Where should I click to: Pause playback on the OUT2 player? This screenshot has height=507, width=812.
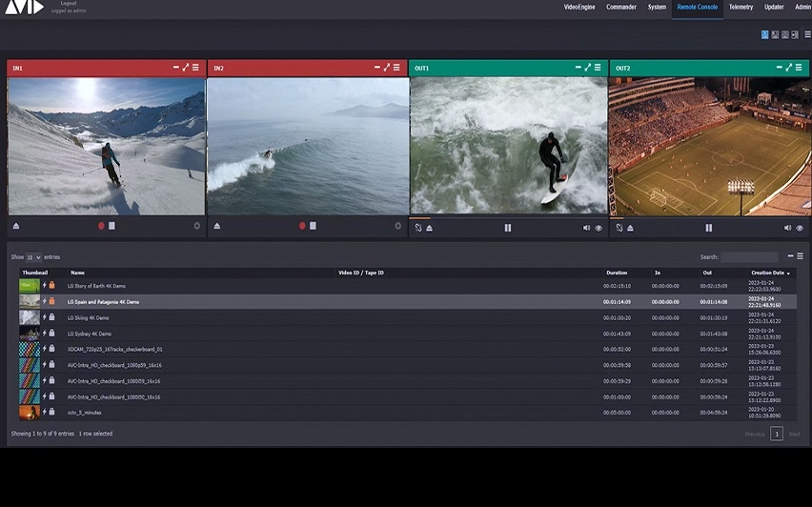709,228
